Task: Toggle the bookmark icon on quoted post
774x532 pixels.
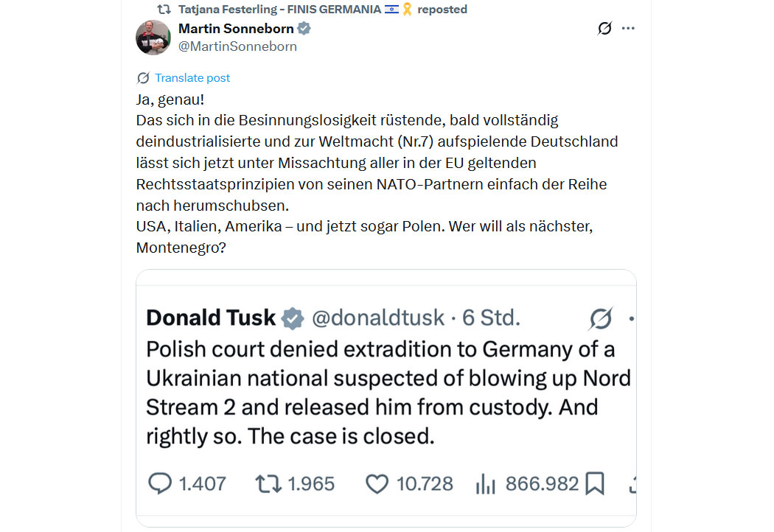Action: click(x=595, y=483)
